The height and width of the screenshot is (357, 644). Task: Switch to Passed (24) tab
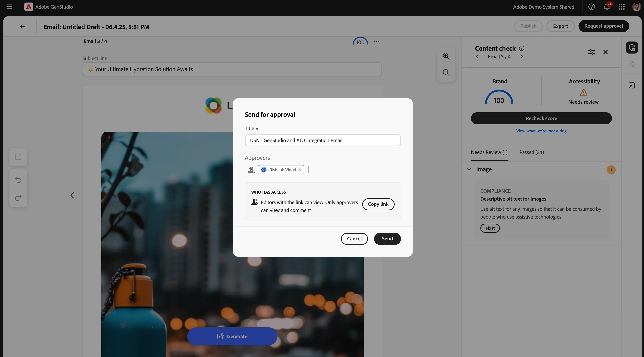(531, 152)
